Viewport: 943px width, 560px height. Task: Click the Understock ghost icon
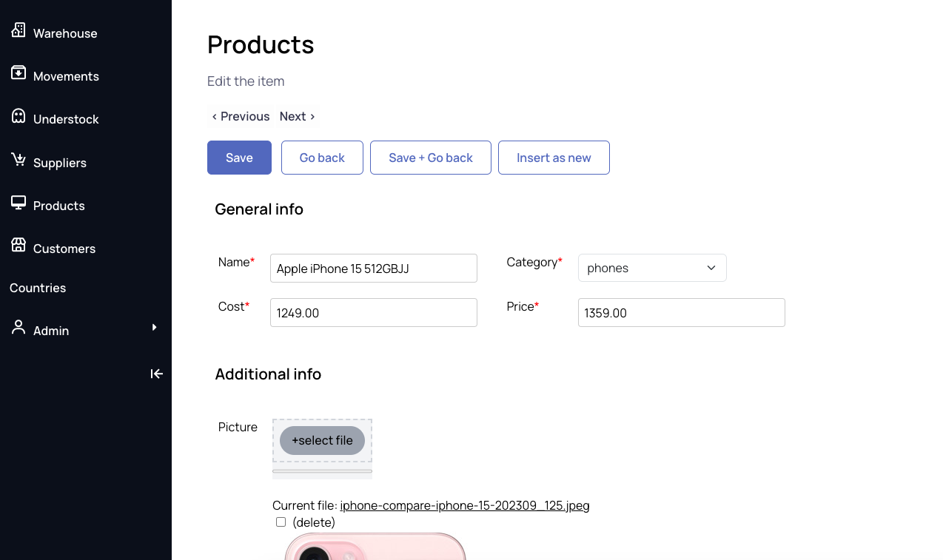tap(19, 116)
